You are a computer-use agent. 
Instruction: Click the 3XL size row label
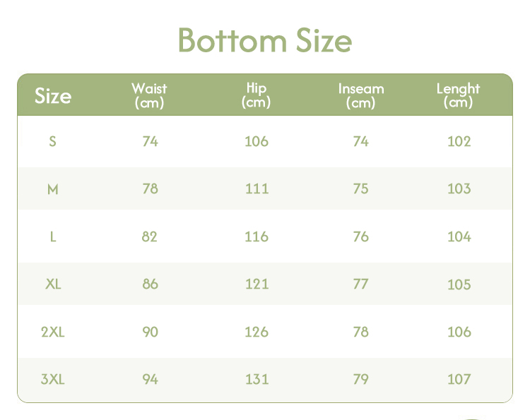52,380
